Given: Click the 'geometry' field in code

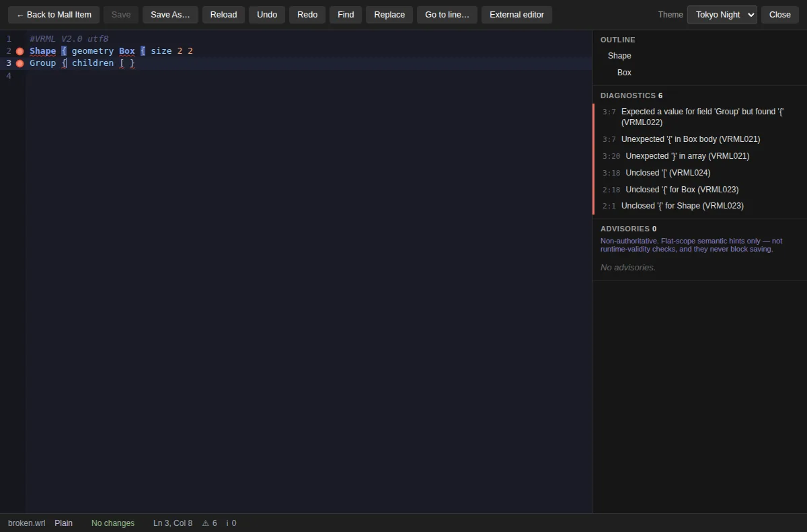Looking at the screenshot, I should [93, 51].
